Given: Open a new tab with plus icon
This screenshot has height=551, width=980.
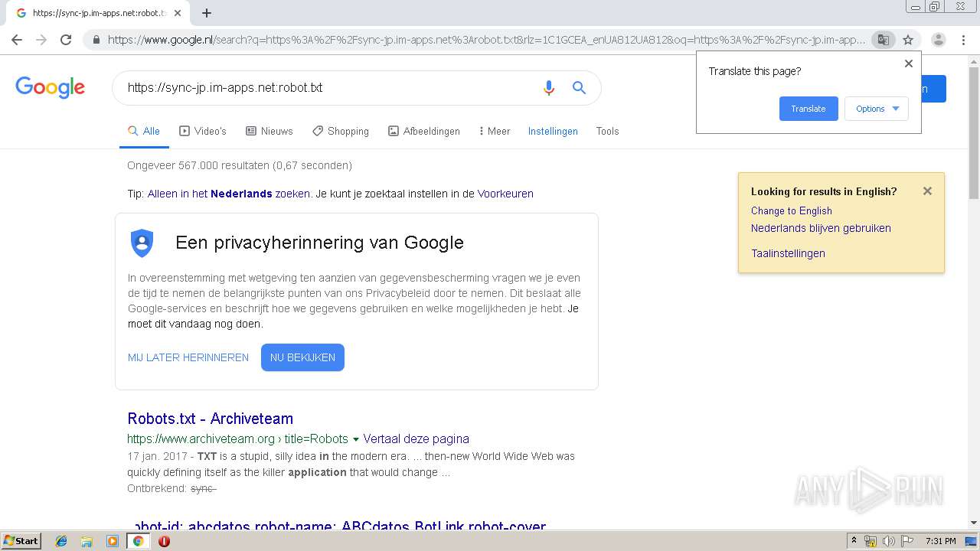Looking at the screenshot, I should point(207,13).
